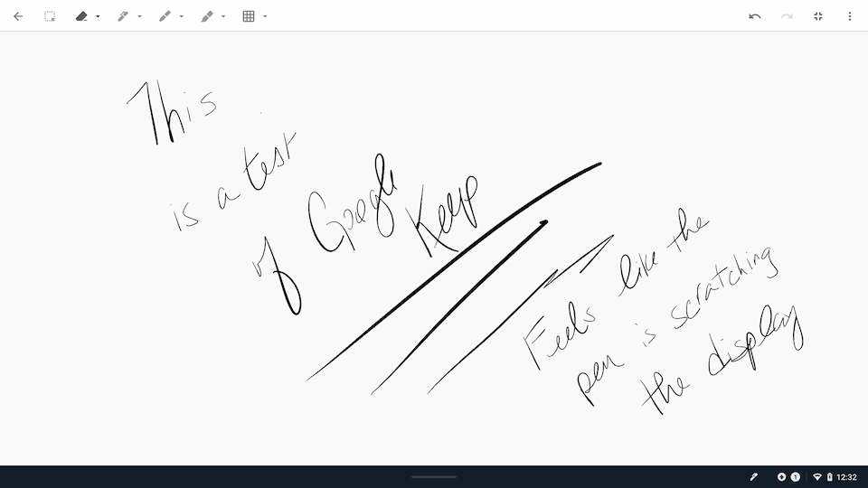Select the Highlighter tool
This screenshot has width=868, height=488.
click(207, 16)
